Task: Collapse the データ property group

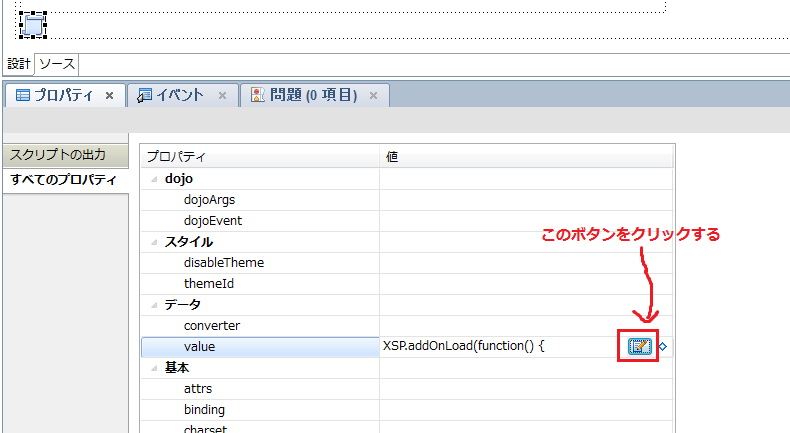Action: (x=154, y=305)
